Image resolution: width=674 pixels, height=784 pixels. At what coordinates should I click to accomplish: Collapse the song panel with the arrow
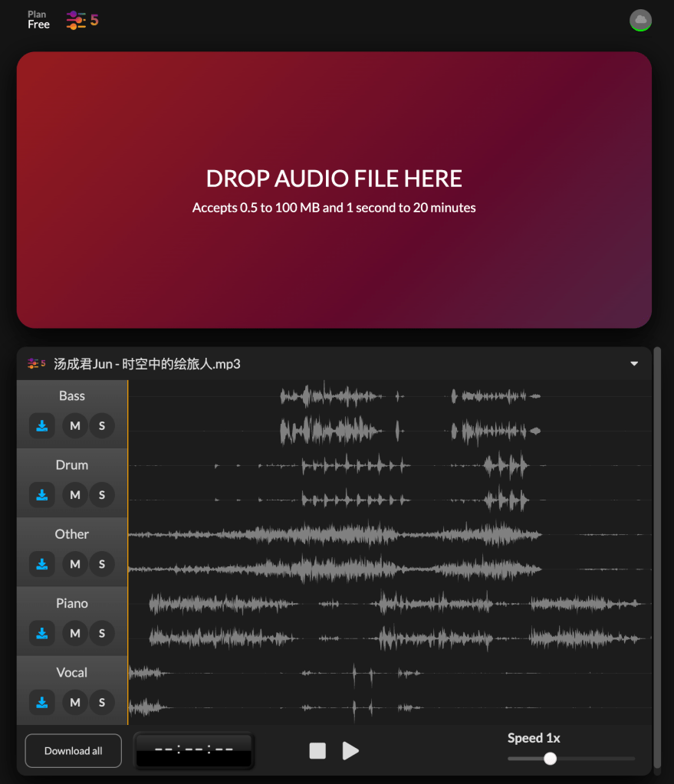coord(634,364)
